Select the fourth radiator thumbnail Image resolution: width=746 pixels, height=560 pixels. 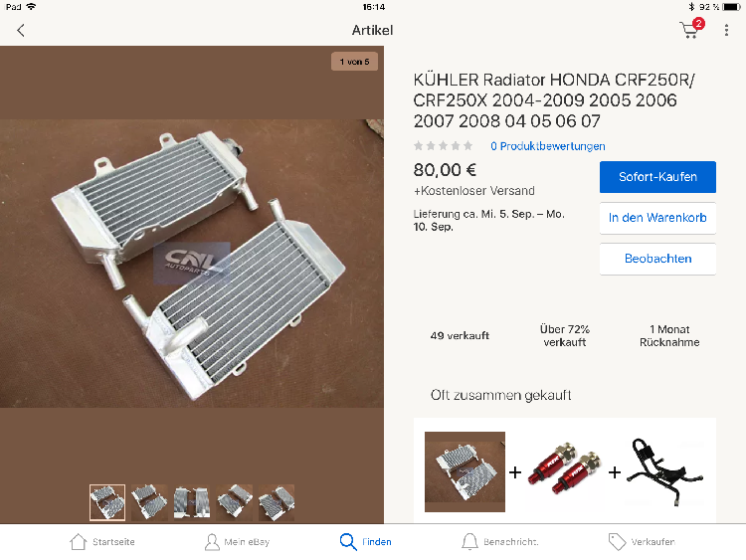click(234, 502)
